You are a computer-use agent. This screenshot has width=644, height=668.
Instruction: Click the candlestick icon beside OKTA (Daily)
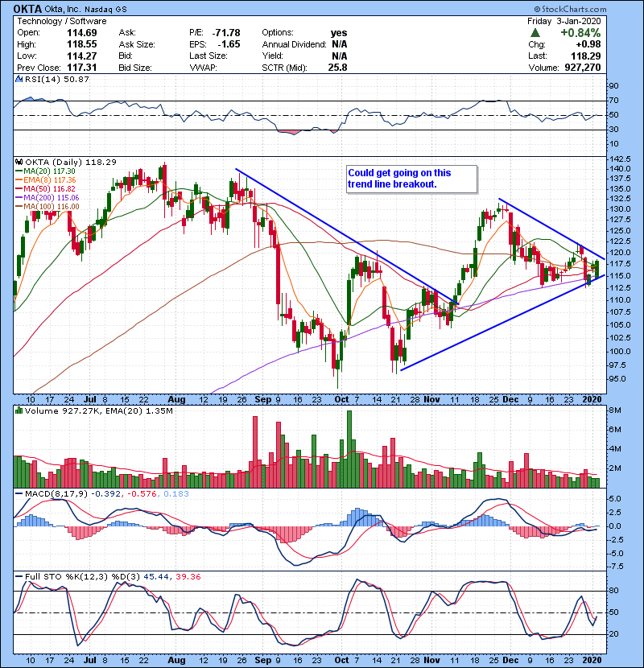[19, 162]
